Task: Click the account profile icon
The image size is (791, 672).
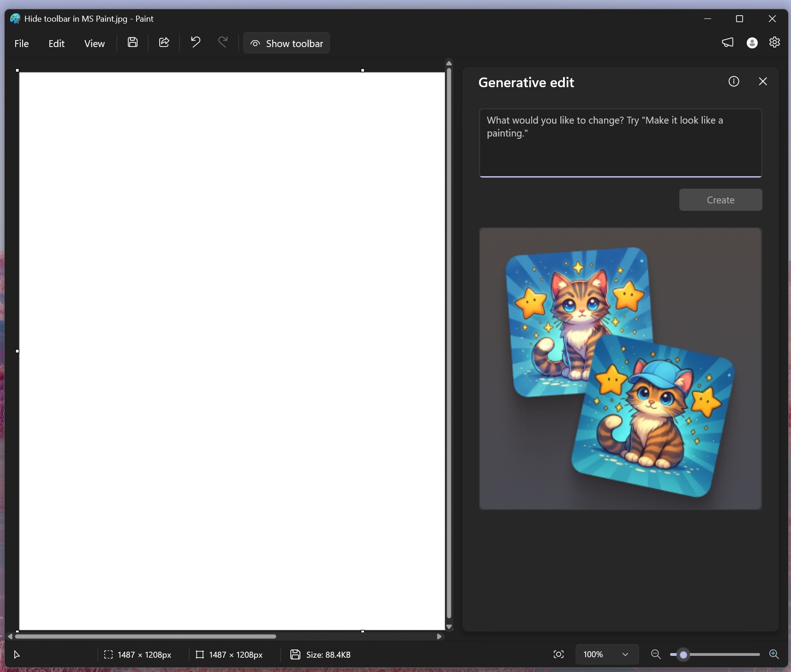Action: 752,42
